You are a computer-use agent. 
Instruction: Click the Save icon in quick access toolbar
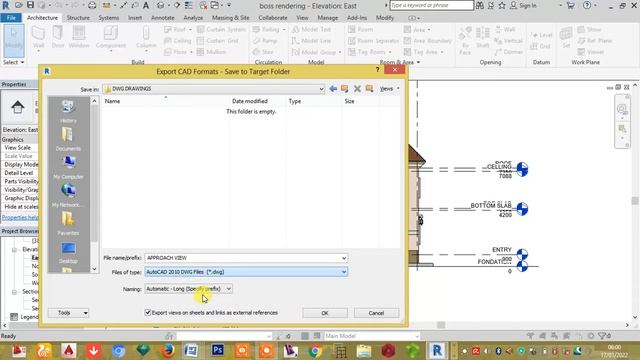coord(30,5)
